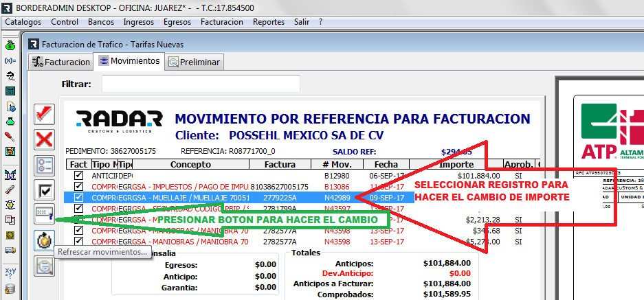The height and width of the screenshot is (300, 644).
Task: Click the $2,213.28 importe cell
Action: [x=482, y=220]
